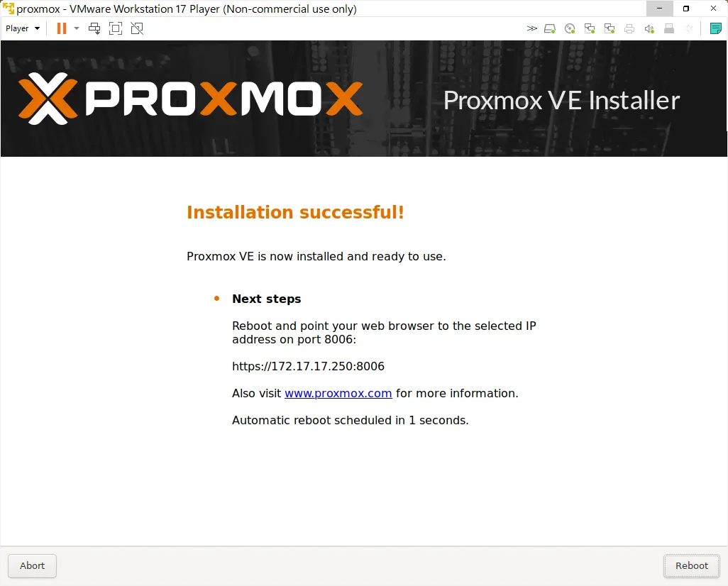This screenshot has width=728, height=586.
Task: Click the hard disk device icon
Action: [550, 29]
